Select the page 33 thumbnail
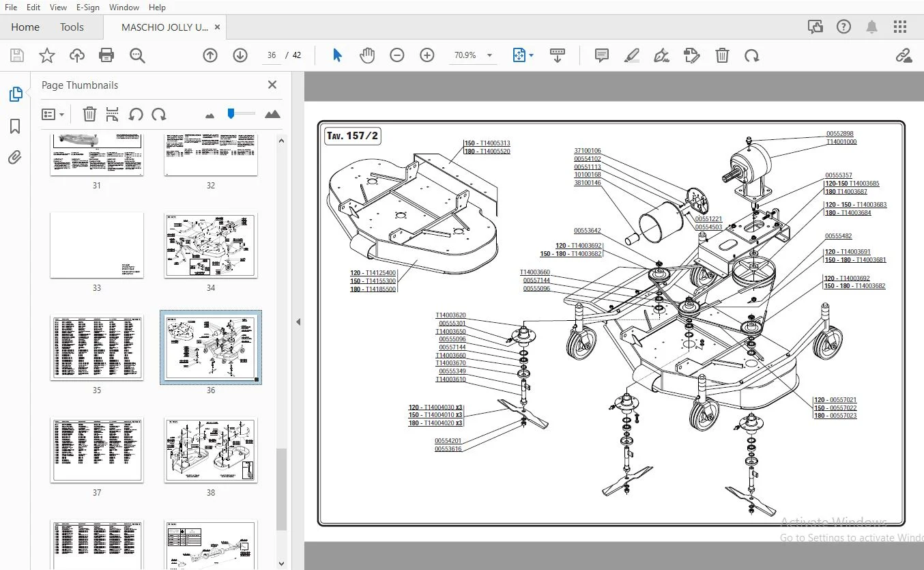 point(96,245)
